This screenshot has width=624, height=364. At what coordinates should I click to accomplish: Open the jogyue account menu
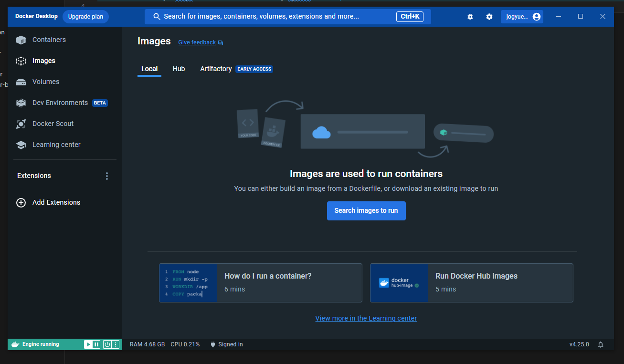[522, 17]
